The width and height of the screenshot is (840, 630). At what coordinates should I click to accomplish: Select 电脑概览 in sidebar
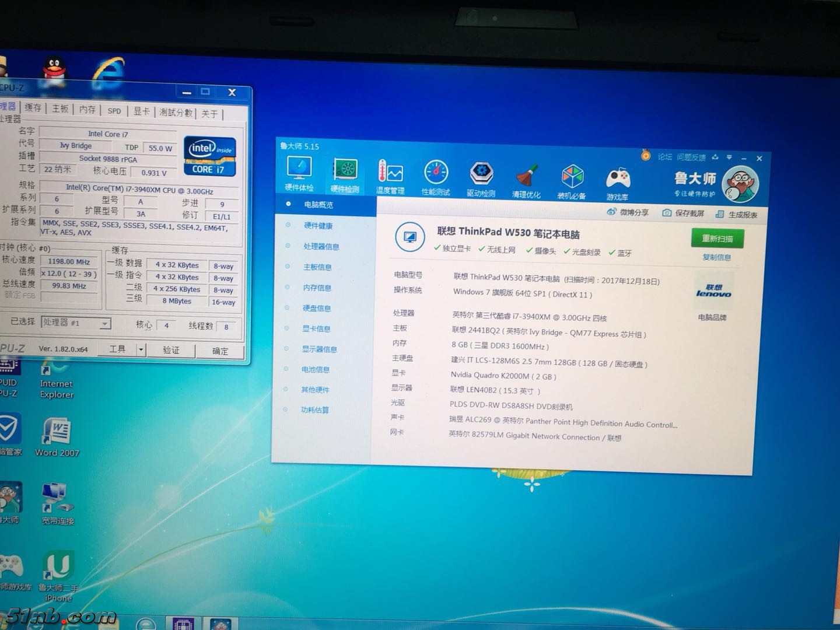(x=318, y=205)
